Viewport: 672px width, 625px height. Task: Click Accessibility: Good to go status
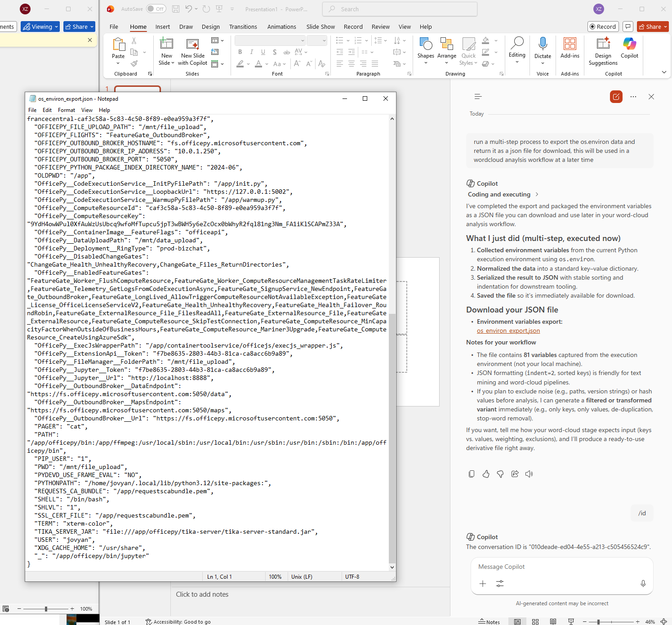[x=178, y=622]
